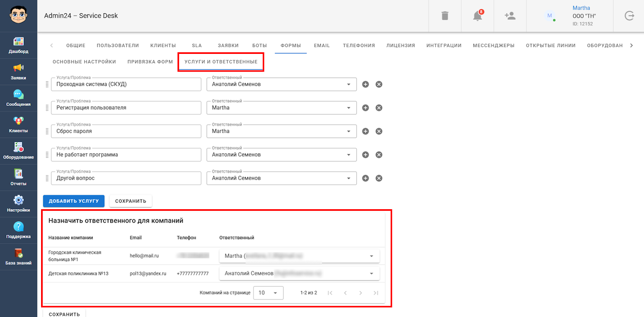Click Сохранить next to Добавить услугу

tap(130, 201)
